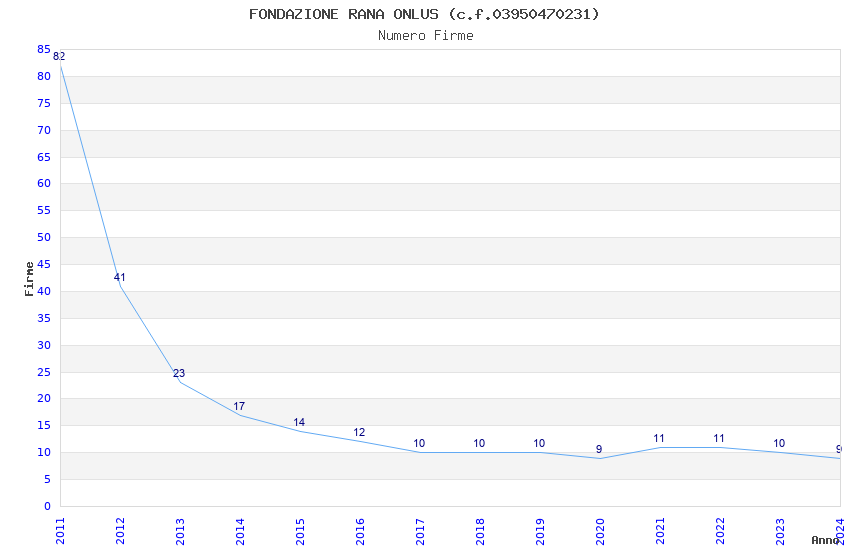
Task: Select x-axis year 2021
Action: [x=660, y=531]
